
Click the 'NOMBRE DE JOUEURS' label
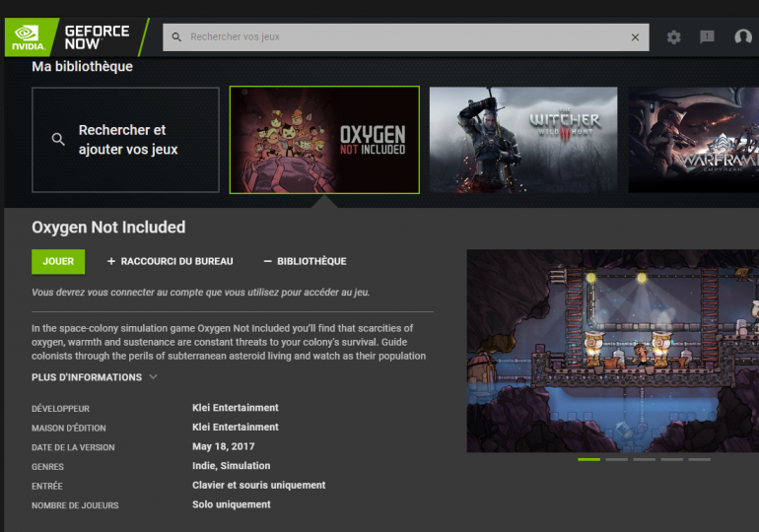click(75, 505)
